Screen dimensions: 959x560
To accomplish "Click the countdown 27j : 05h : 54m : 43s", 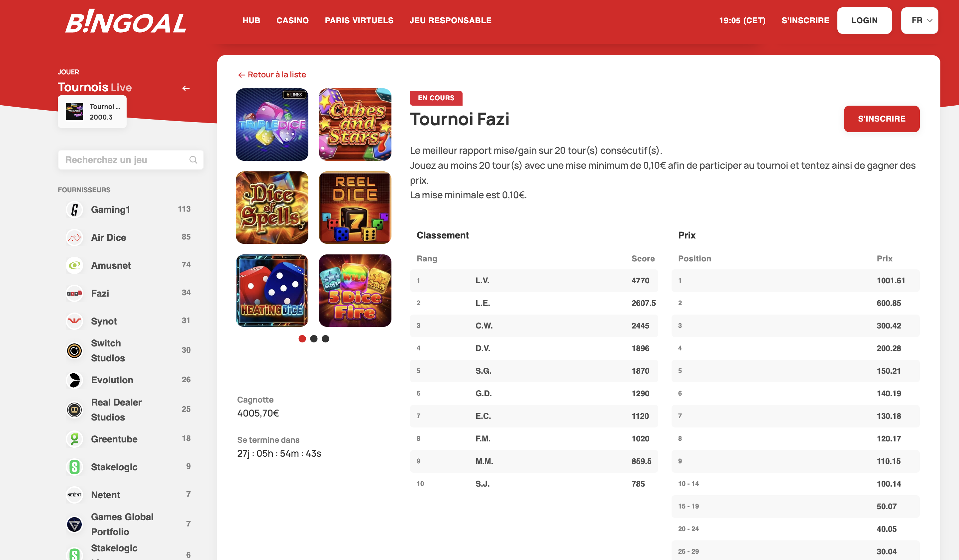I will pyautogui.click(x=279, y=453).
